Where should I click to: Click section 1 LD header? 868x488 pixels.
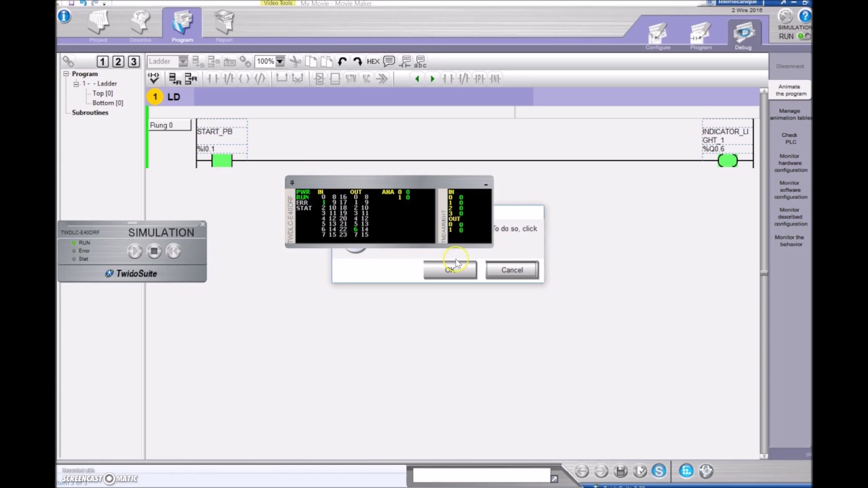(339, 97)
